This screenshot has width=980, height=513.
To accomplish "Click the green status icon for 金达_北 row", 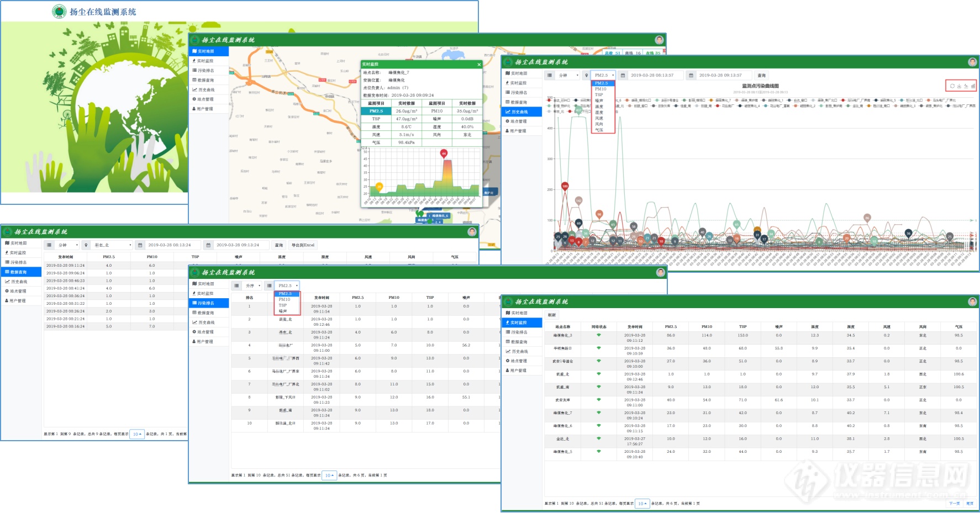I will 599,438.
